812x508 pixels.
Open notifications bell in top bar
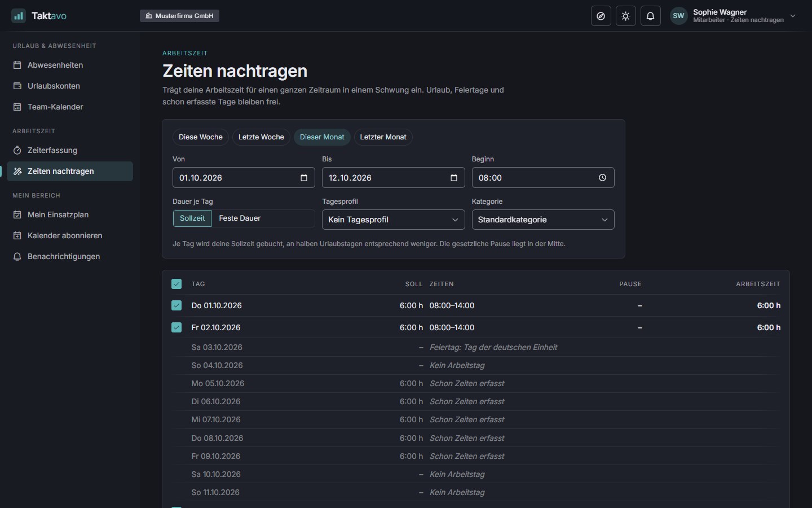(x=651, y=16)
